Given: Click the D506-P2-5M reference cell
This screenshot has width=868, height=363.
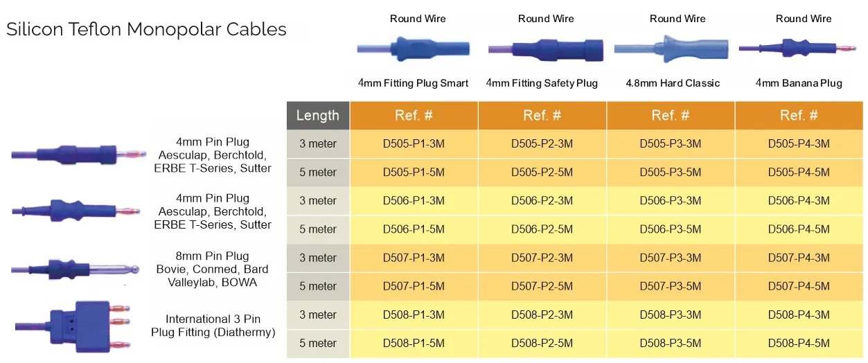Looking at the screenshot, I should click(x=542, y=229).
